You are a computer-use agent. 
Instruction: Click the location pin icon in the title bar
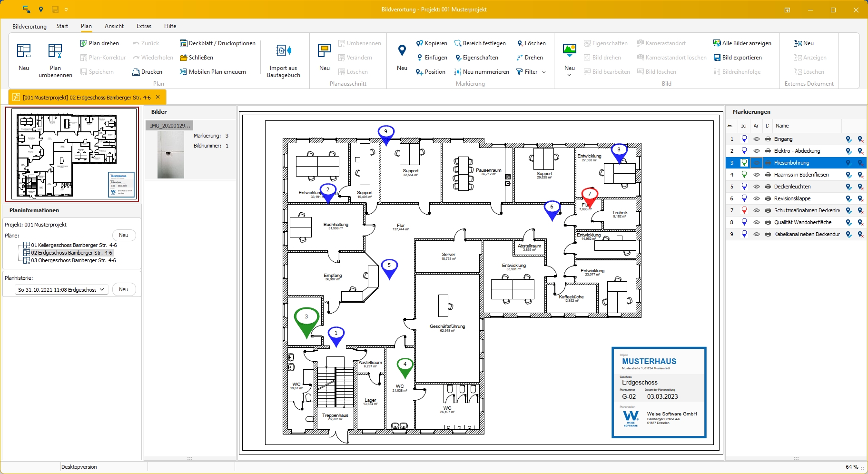41,10
